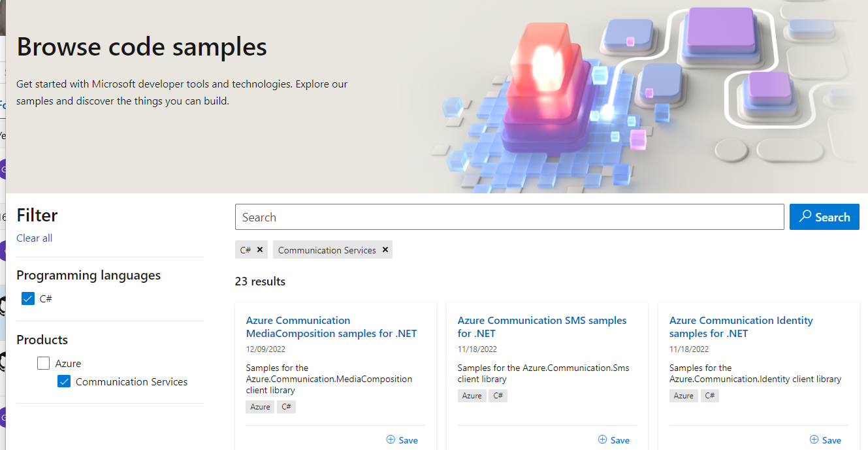The height and width of the screenshot is (450, 868).
Task: Click the 12/09/2022 date on MediaComposition card
Action: tap(265, 349)
